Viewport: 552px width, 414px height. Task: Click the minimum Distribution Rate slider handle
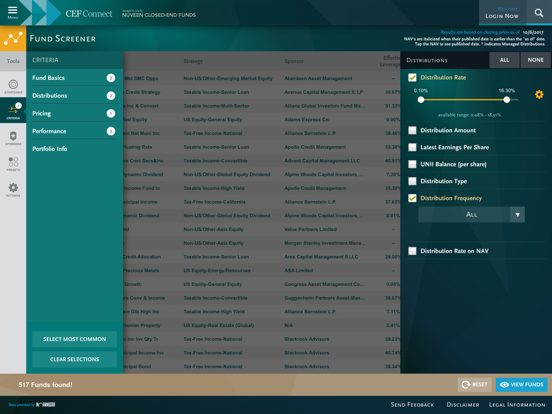pyautogui.click(x=421, y=100)
